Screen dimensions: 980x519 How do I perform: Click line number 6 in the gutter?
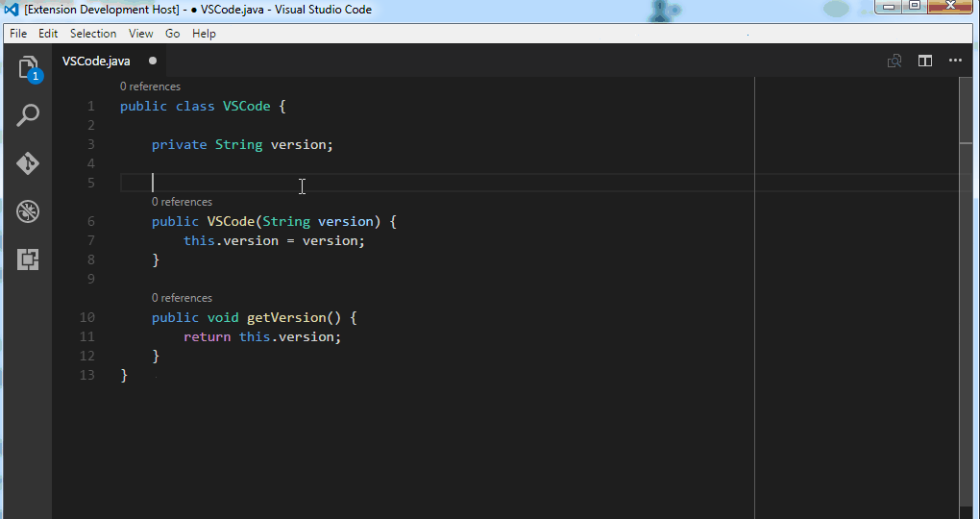coord(91,221)
